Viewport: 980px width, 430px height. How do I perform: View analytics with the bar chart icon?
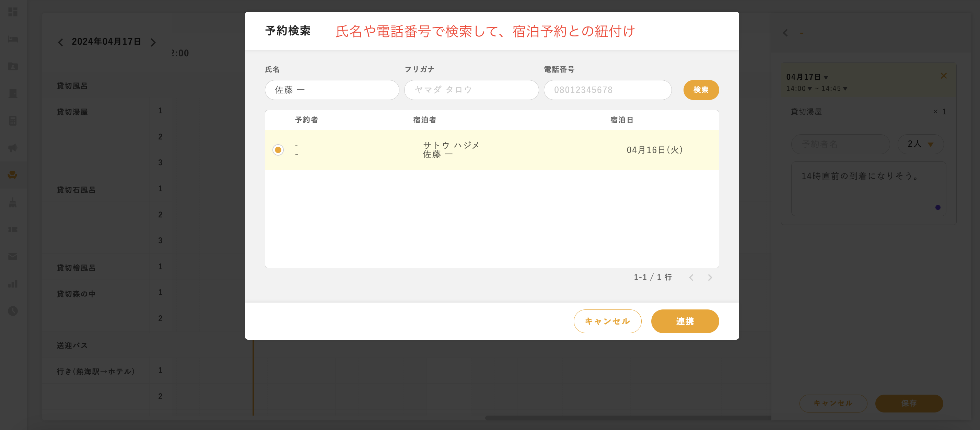coord(13,284)
